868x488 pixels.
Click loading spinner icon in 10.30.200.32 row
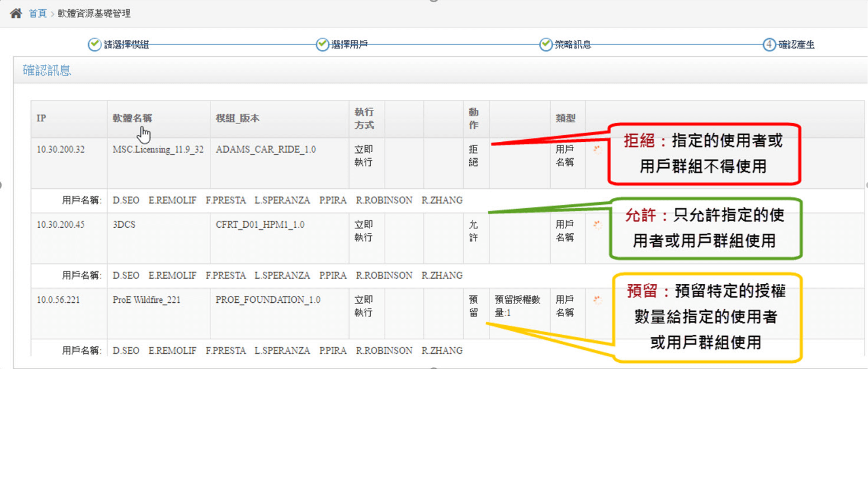pos(597,150)
